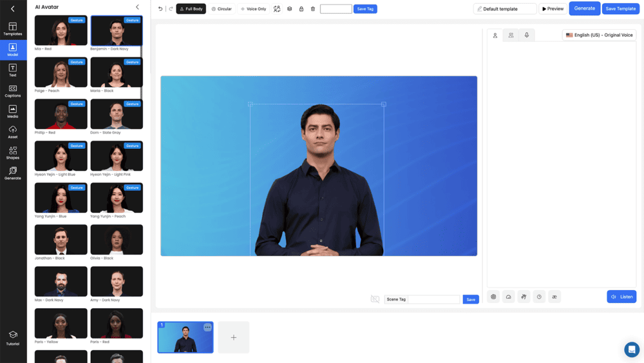Select Hyeon Yejin - Light Pink avatar

(x=117, y=156)
